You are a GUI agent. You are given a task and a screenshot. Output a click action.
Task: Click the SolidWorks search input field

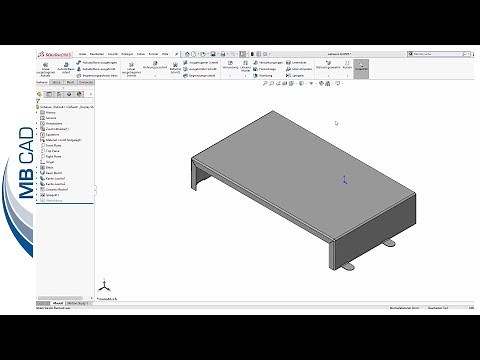(437, 54)
